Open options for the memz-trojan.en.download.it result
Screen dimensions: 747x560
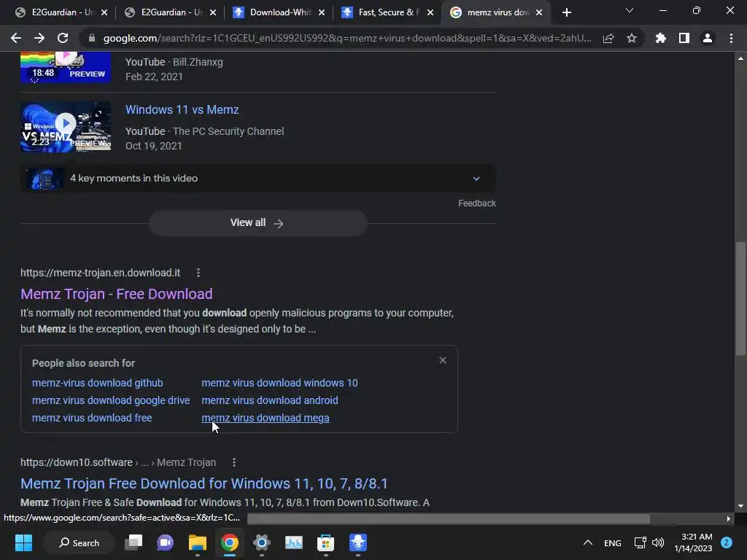pos(198,273)
